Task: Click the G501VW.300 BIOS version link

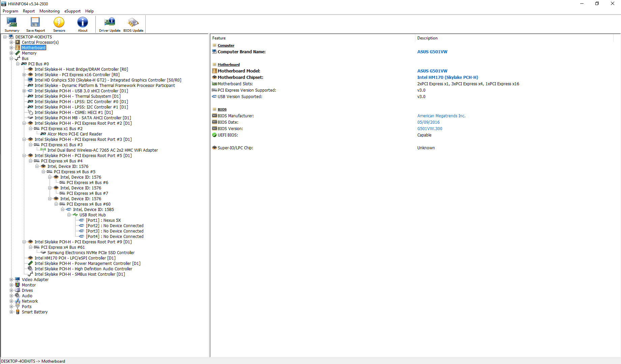Action: point(430,128)
